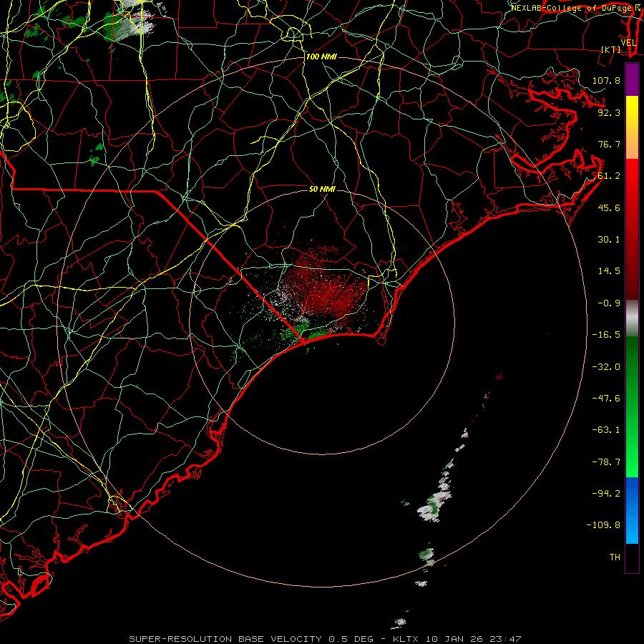
Task: Click the Super-Resolution Base Velocity caption at bottom
Action: pyautogui.click(x=326, y=639)
